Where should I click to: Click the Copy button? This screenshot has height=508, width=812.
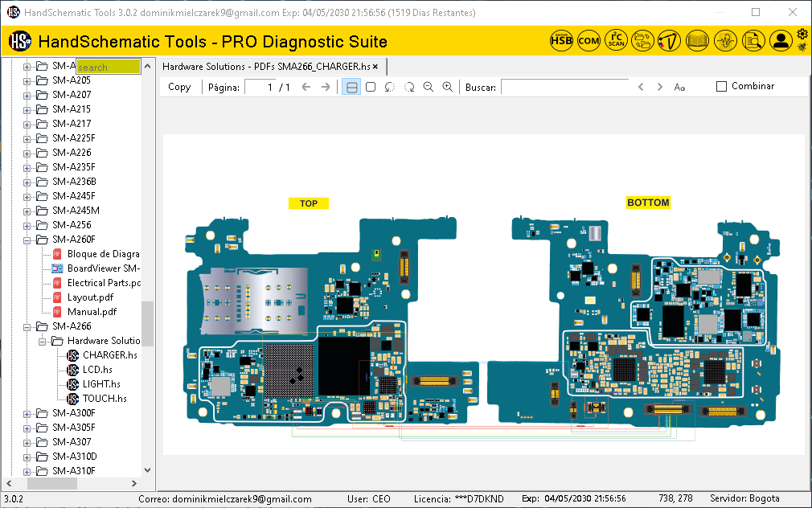[179, 87]
